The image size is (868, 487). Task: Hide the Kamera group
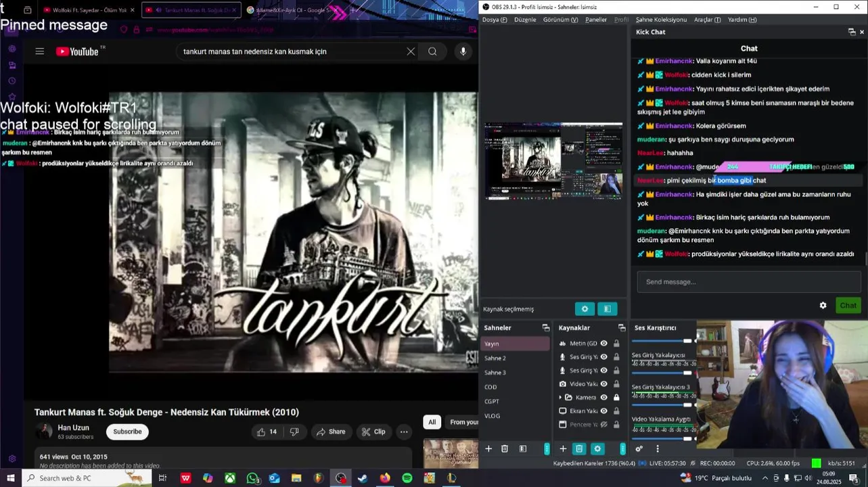[604, 398]
